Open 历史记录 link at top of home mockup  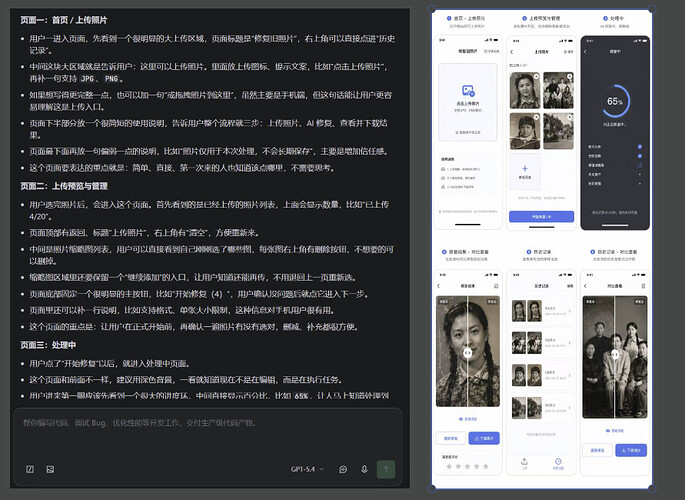click(492, 52)
